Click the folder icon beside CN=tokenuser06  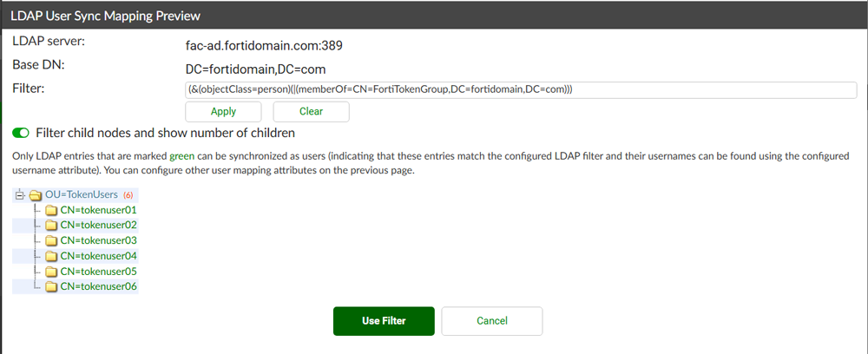click(51, 286)
